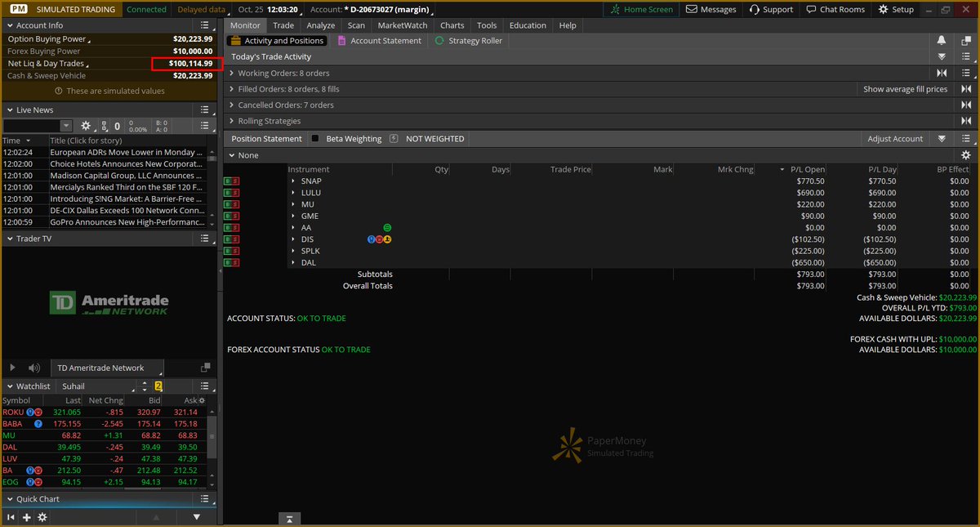Detach the Monitor window via pop-out icon

tap(965, 41)
